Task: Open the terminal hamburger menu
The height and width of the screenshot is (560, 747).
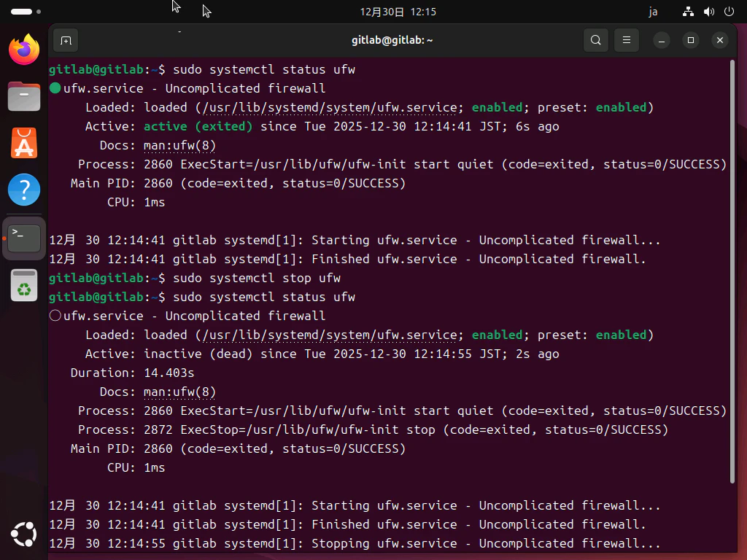Action: coord(626,40)
